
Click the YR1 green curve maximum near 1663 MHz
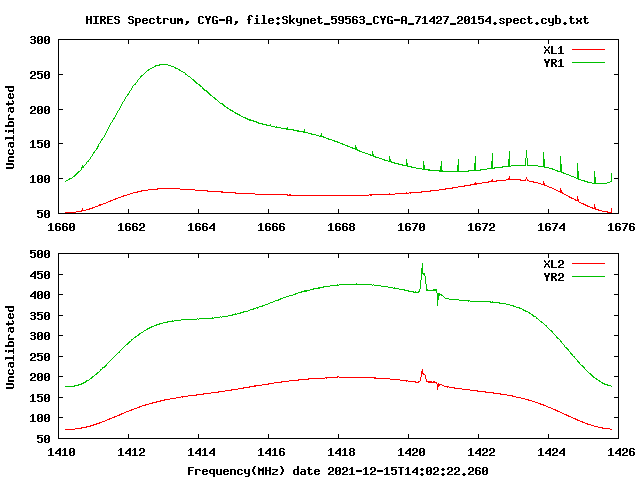click(163, 64)
